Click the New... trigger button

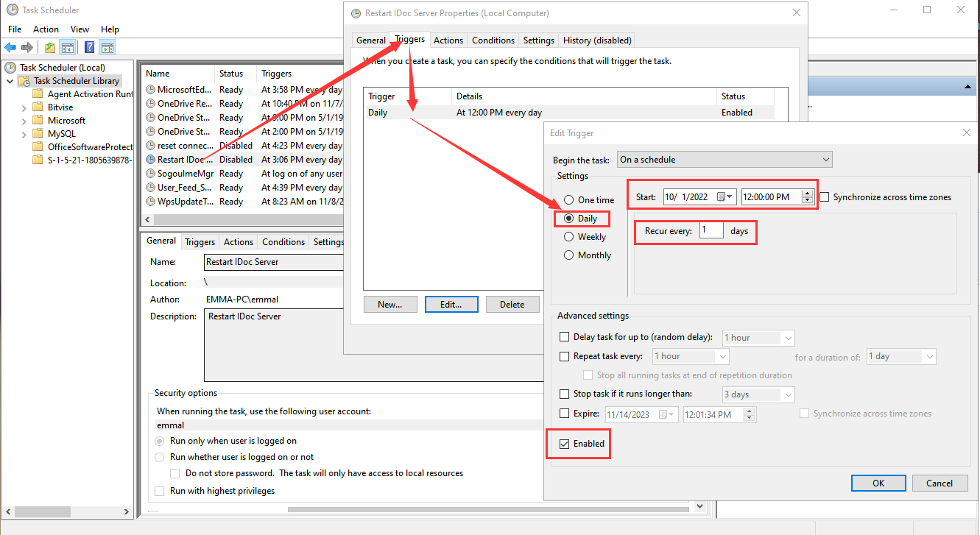click(389, 305)
